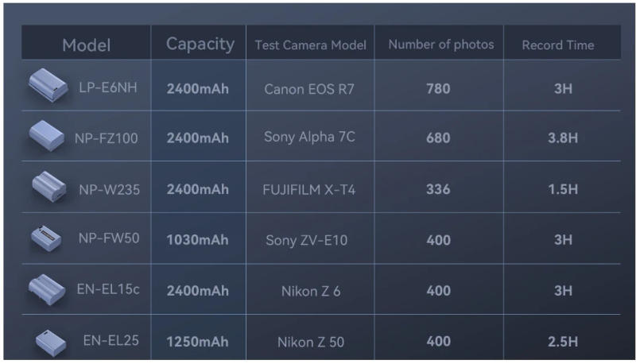Click the NP-FZ100 battery image
The image size is (636, 364).
click(x=46, y=136)
